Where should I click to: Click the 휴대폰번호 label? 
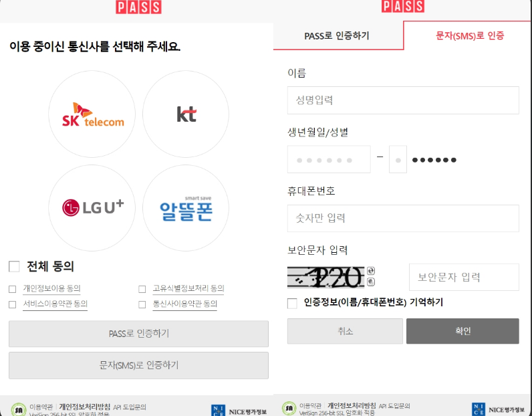[311, 191]
